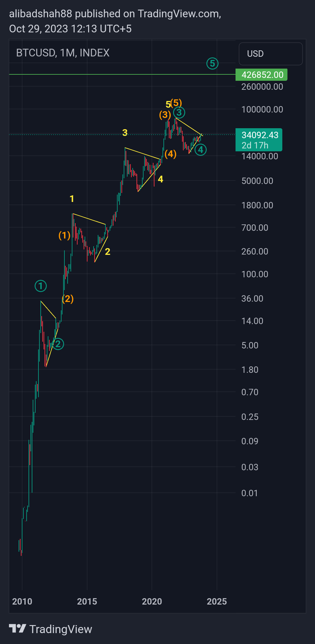
Task: Click the 100.00 price axis label
Action: point(255,274)
